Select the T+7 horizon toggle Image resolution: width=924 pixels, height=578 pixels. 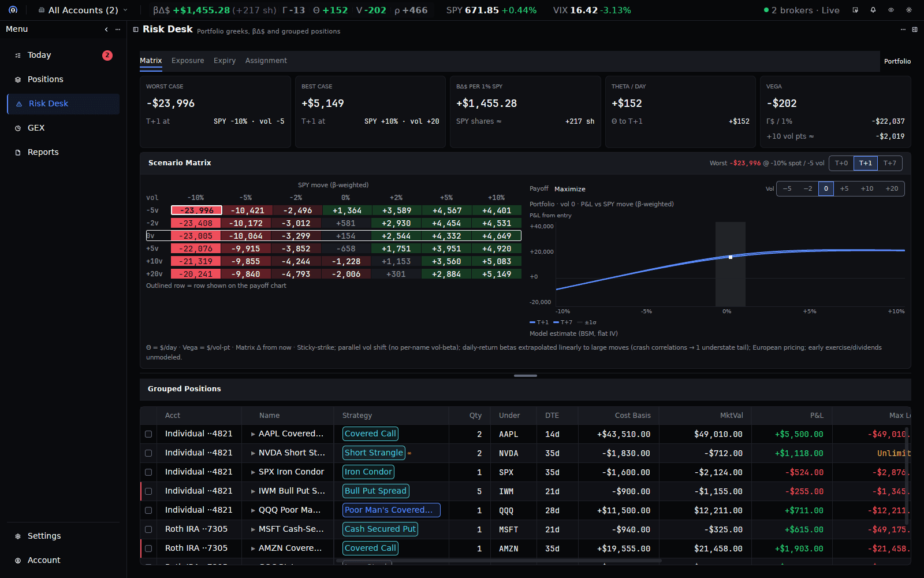890,163
